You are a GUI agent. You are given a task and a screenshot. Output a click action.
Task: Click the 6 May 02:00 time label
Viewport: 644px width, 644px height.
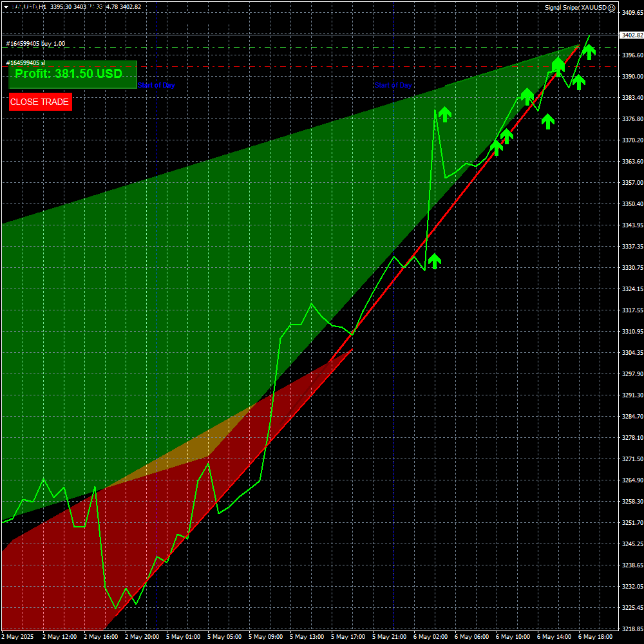[x=430, y=637]
